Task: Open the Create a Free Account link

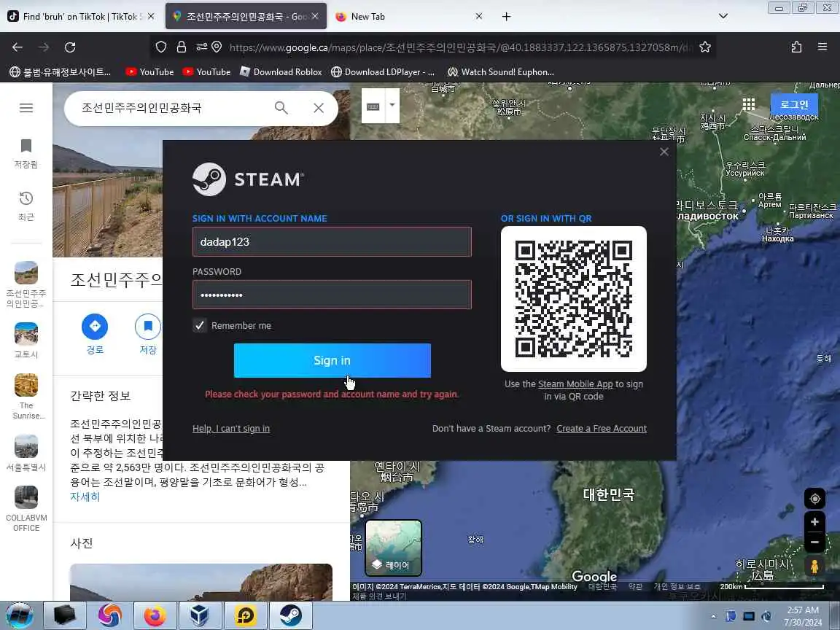Action: coord(602,429)
